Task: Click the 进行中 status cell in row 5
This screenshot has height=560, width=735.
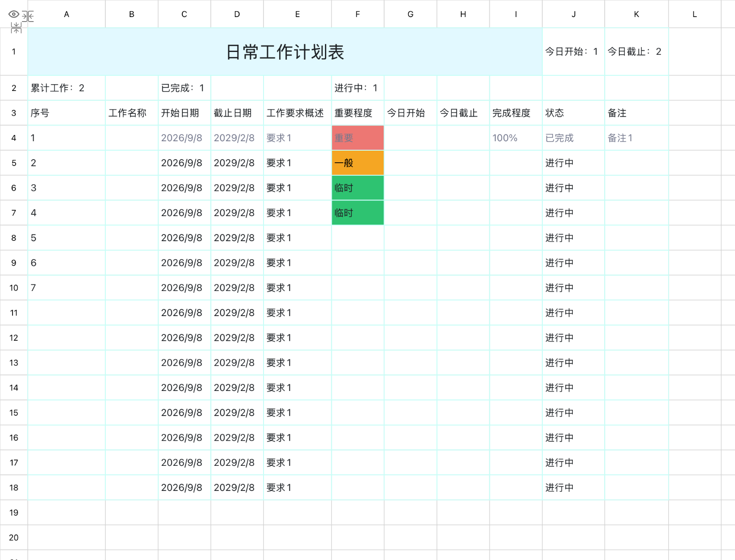Action: point(573,163)
